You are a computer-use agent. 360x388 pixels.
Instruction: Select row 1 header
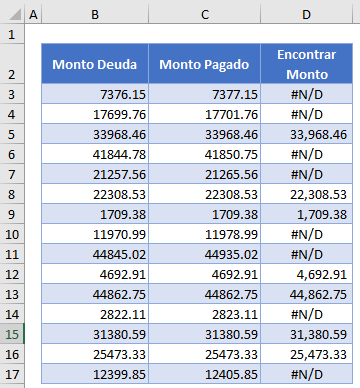coord(12,34)
